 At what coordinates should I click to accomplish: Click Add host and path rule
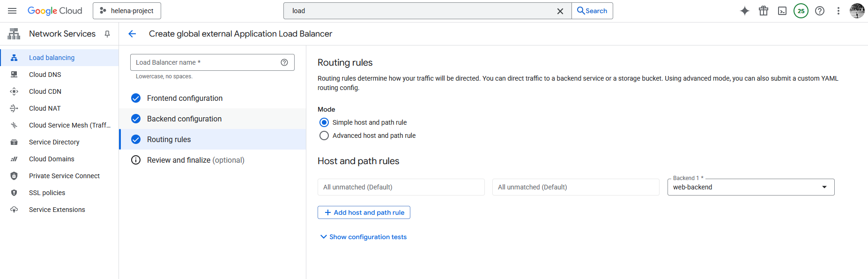pyautogui.click(x=364, y=212)
